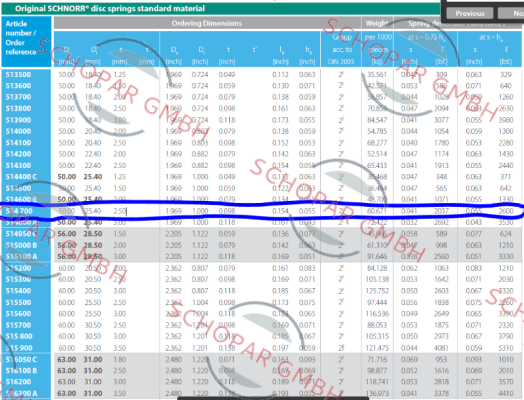
Task: Click weight value 35.561 in row 513500
Action: click(x=377, y=75)
